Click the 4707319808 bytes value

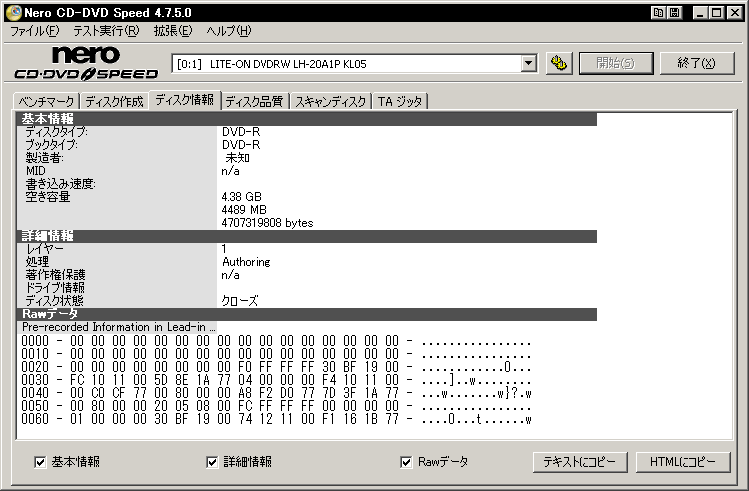click(x=267, y=223)
